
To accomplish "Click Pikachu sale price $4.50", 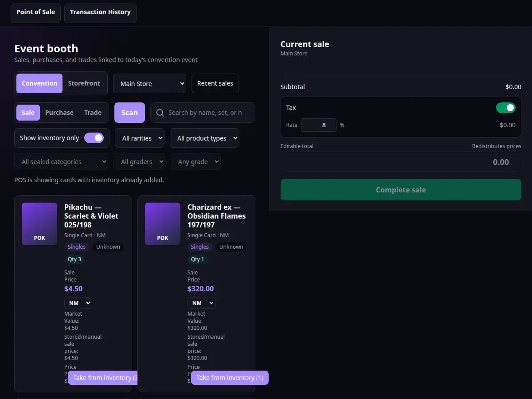I will point(74,289).
